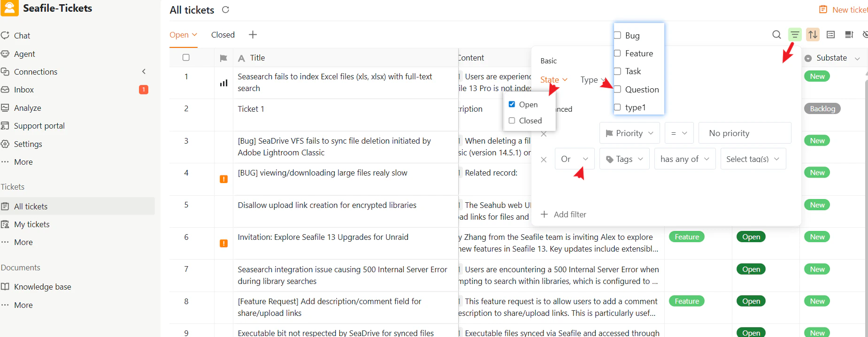Open the Priority field dropdown
This screenshot has width=868, height=337.
(x=630, y=133)
